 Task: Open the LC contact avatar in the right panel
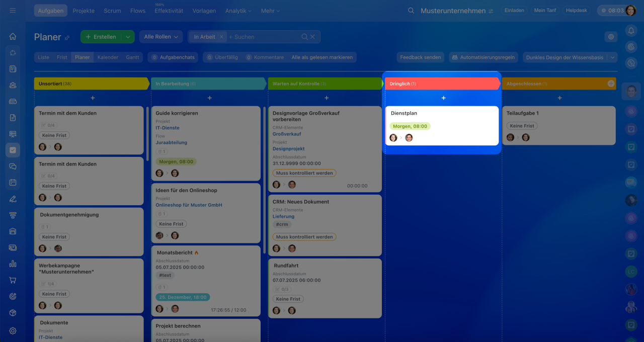click(x=631, y=272)
